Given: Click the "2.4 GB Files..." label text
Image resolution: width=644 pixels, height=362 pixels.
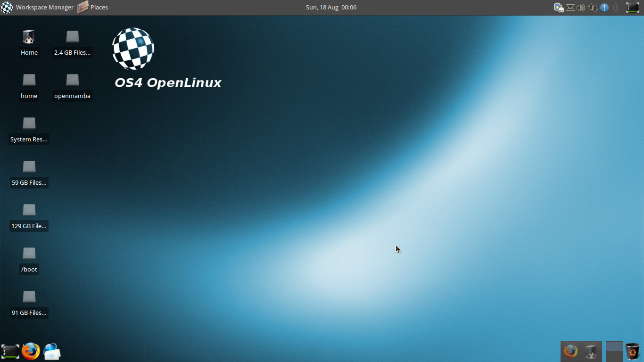Looking at the screenshot, I should click(x=72, y=53).
